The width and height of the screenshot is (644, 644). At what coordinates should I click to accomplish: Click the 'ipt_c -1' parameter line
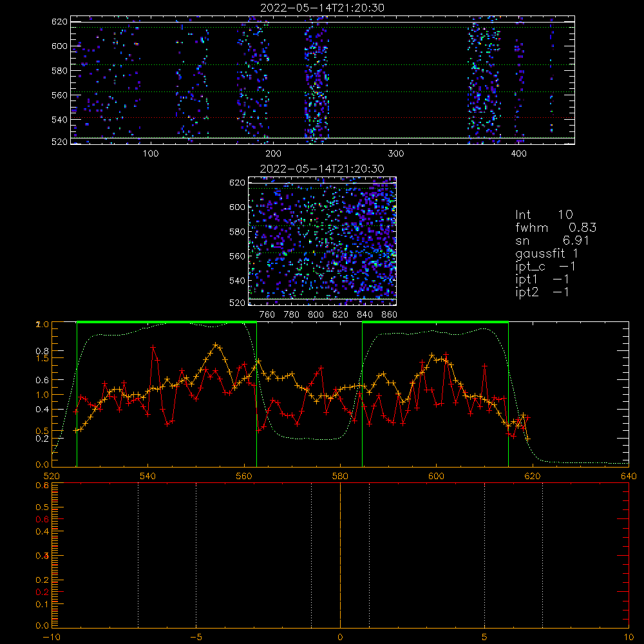[545, 267]
